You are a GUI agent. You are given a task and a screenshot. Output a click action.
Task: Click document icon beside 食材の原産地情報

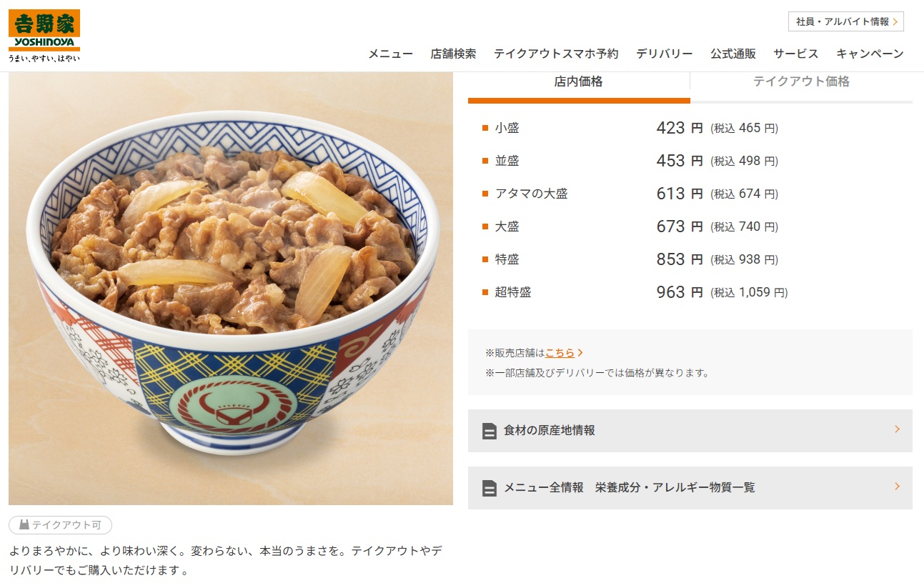coord(490,431)
